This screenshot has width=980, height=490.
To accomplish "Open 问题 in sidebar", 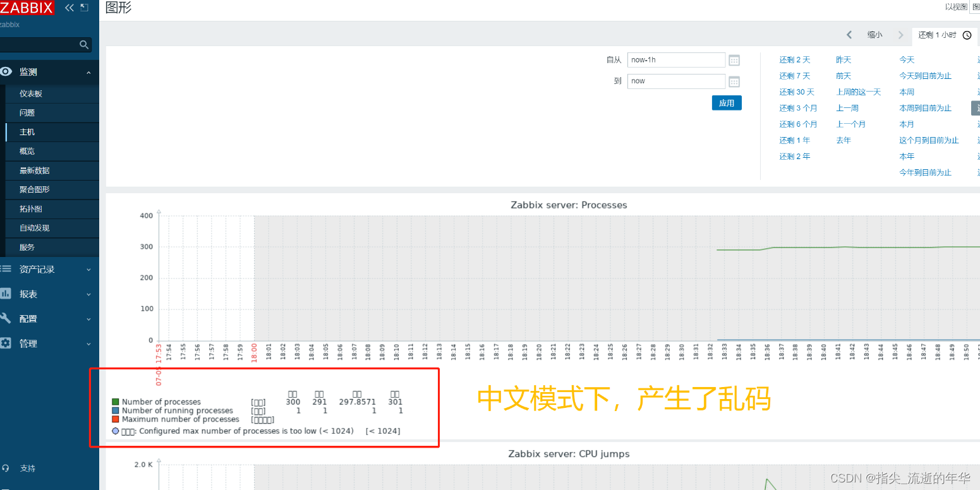I will [x=27, y=113].
